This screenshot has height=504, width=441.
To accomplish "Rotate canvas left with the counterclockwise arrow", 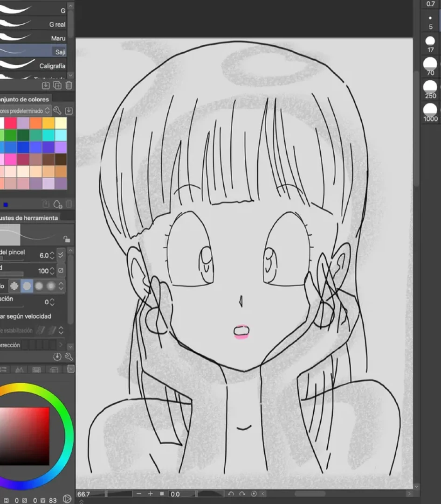I will point(231,494).
